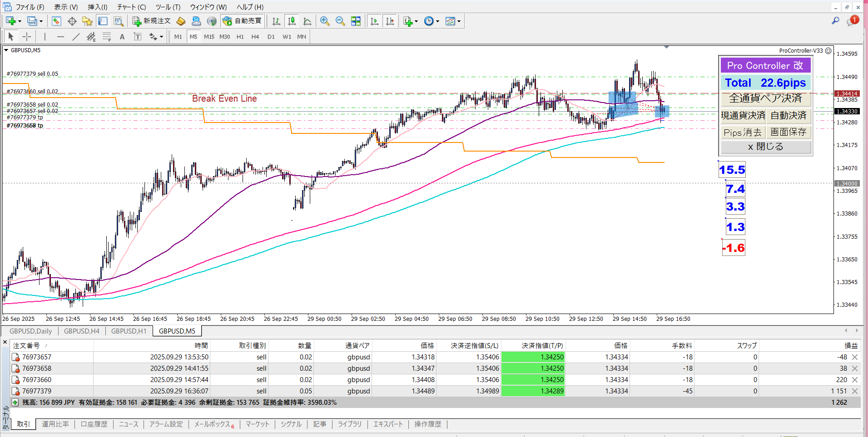Open the templates dropdown arrow
This screenshot has height=437, width=868.
click(x=459, y=21)
